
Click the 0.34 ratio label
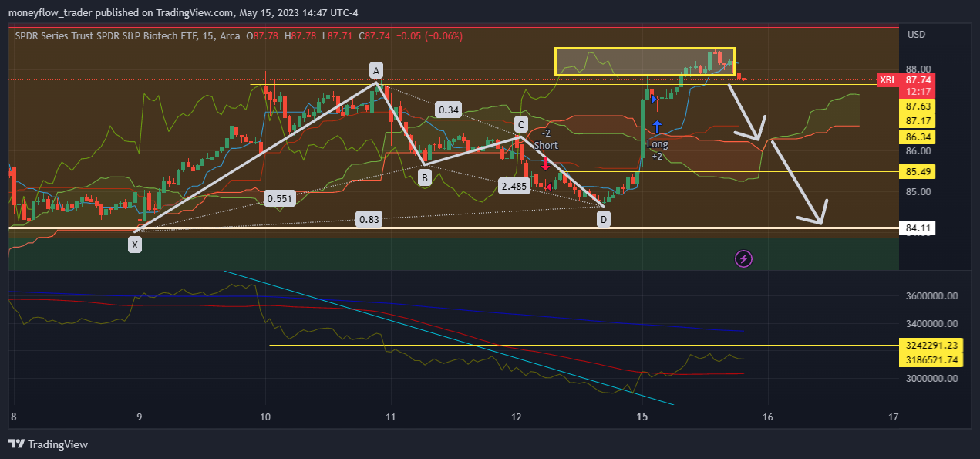tap(449, 110)
